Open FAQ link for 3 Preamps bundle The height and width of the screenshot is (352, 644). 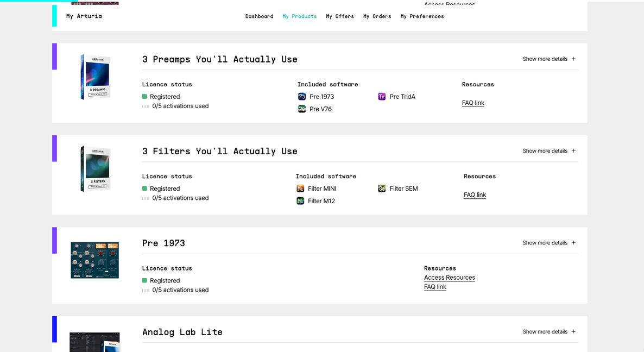coord(473,103)
